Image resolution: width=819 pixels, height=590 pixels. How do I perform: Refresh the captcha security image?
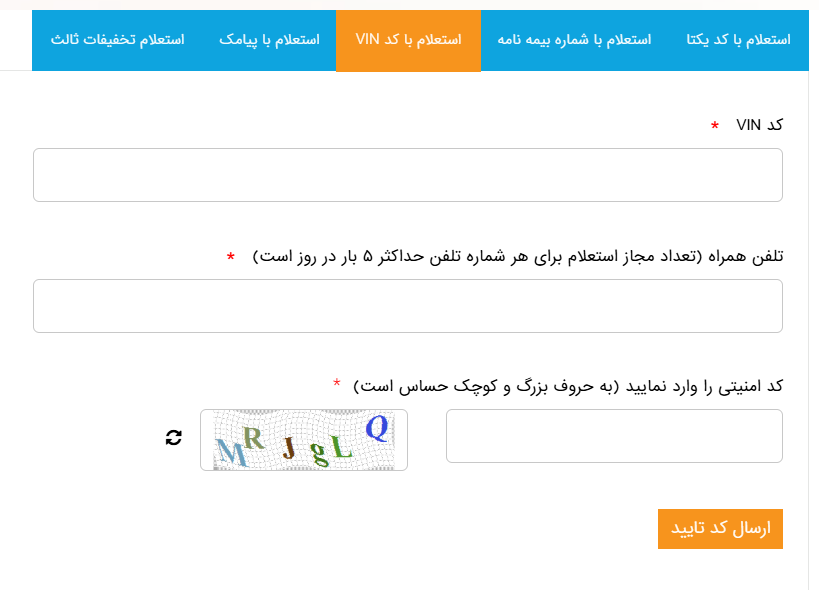coord(174,437)
